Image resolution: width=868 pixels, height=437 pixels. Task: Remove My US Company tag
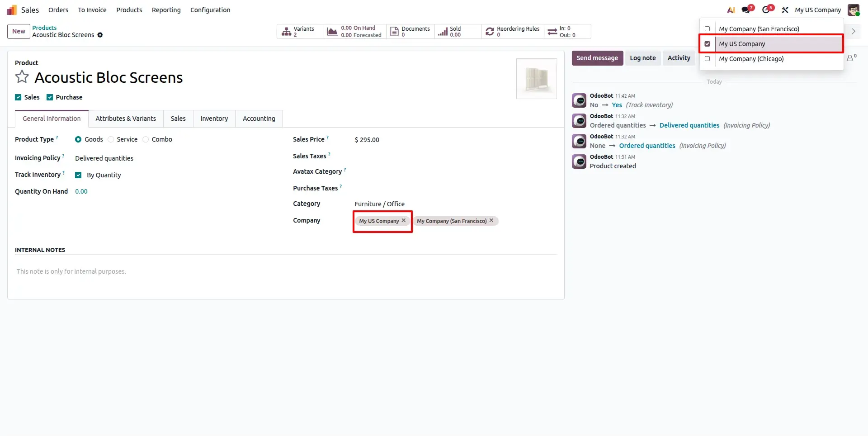pos(404,220)
